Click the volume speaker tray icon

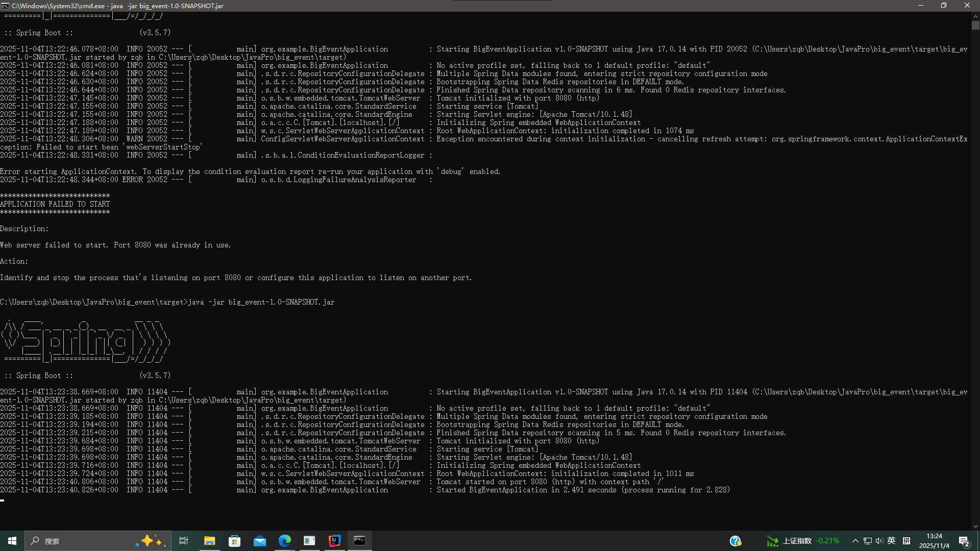point(879,541)
